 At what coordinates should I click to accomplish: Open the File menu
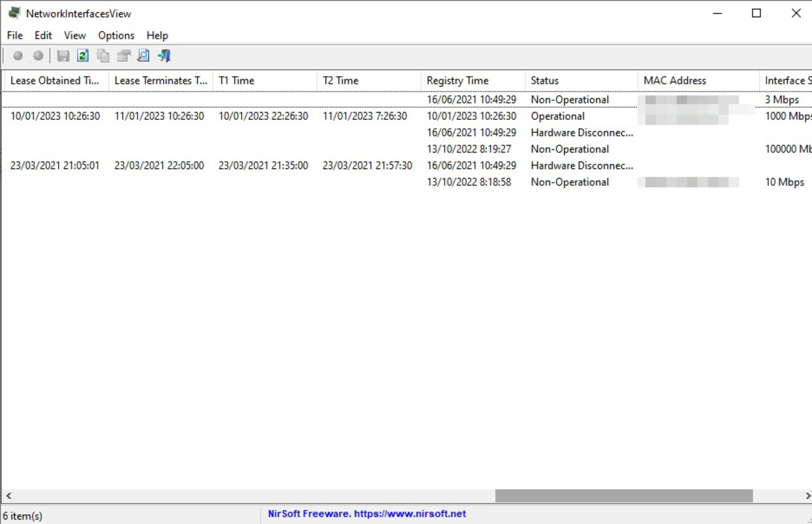[x=14, y=35]
